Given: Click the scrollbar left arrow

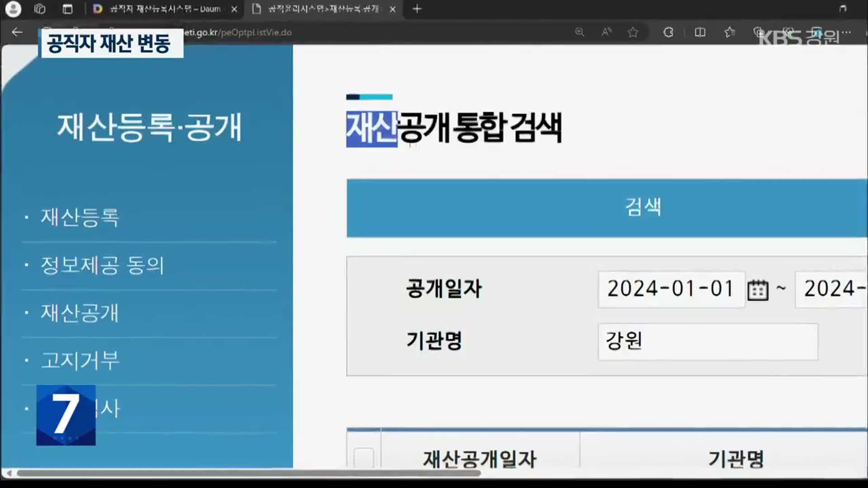Looking at the screenshot, I should pyautogui.click(x=9, y=474).
